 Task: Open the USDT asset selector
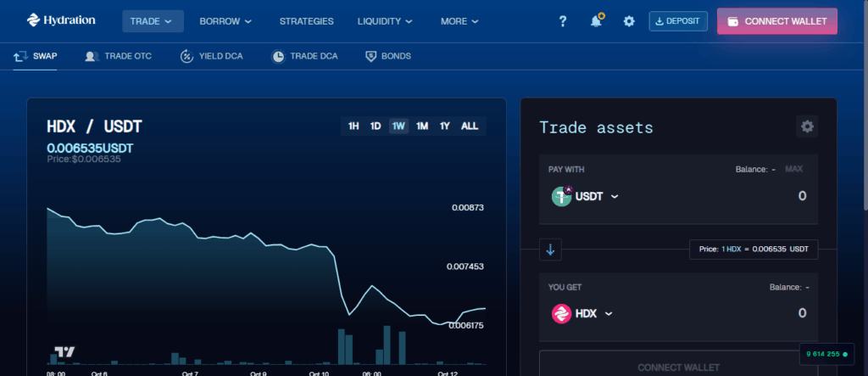tap(586, 196)
